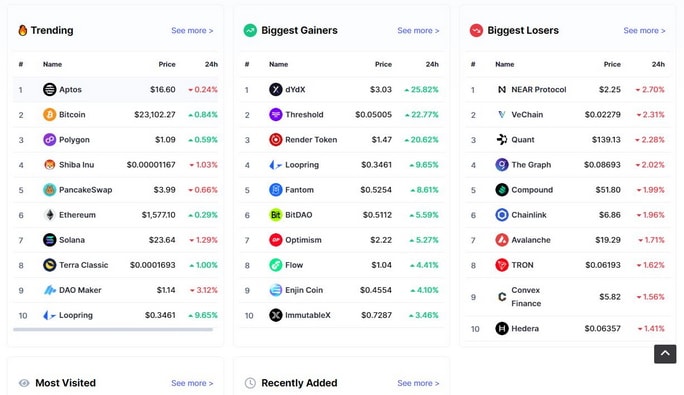Open the Render Token coin link
The width and height of the screenshot is (684, 395).
pos(311,140)
